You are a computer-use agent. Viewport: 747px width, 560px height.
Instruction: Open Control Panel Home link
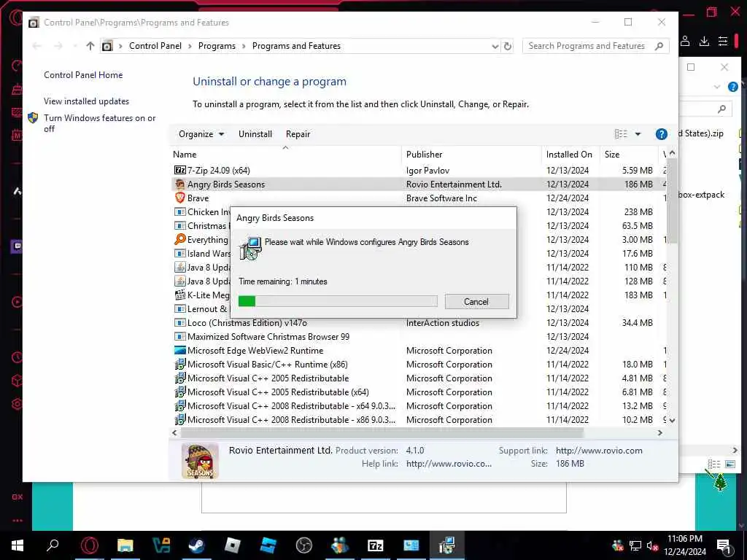coord(83,75)
